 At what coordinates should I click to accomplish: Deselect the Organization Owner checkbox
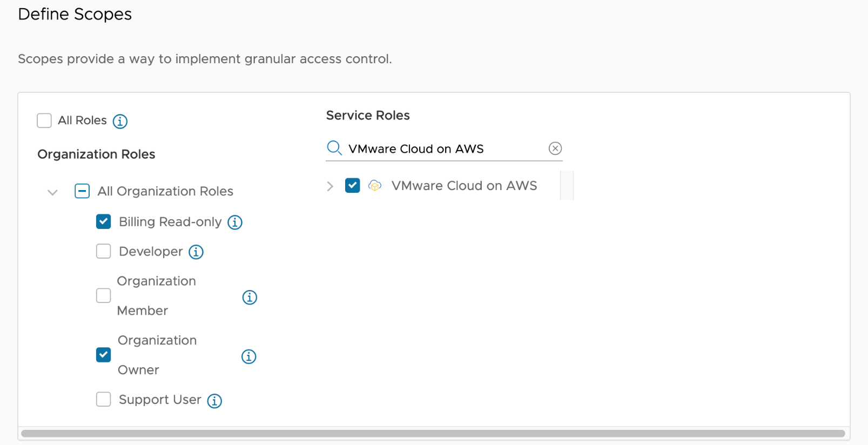coord(104,355)
